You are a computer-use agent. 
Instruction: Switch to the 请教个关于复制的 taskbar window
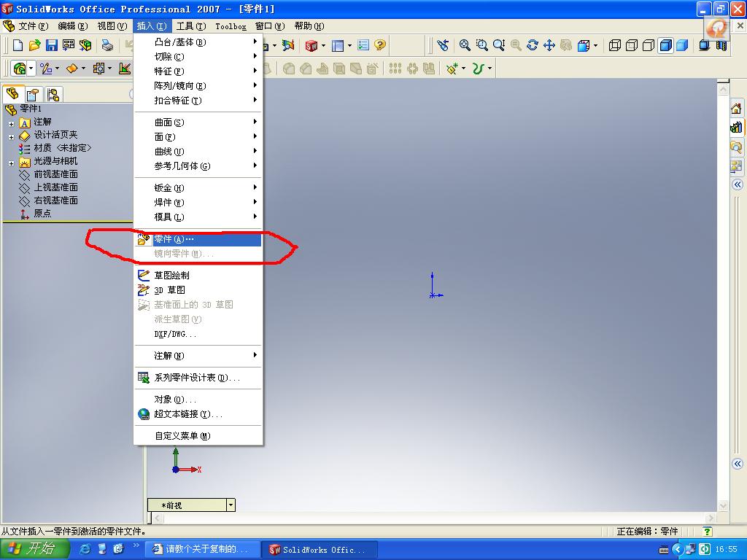(201, 549)
